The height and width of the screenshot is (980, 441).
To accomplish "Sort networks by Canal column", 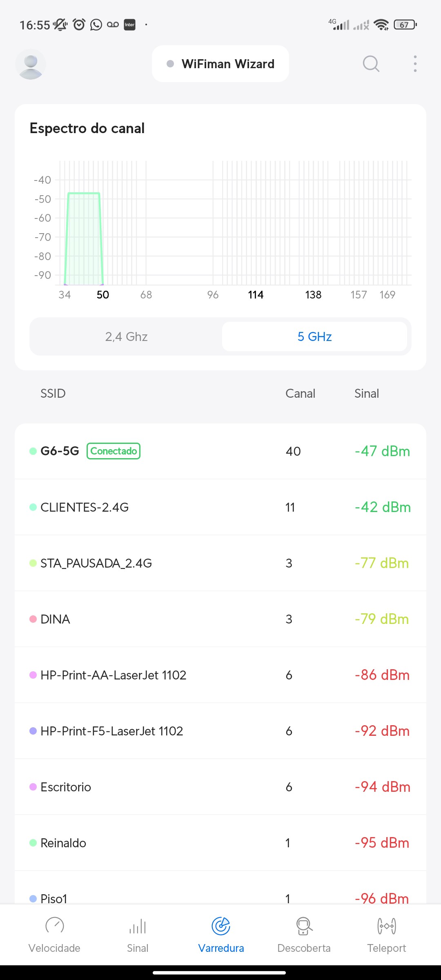I will click(300, 394).
